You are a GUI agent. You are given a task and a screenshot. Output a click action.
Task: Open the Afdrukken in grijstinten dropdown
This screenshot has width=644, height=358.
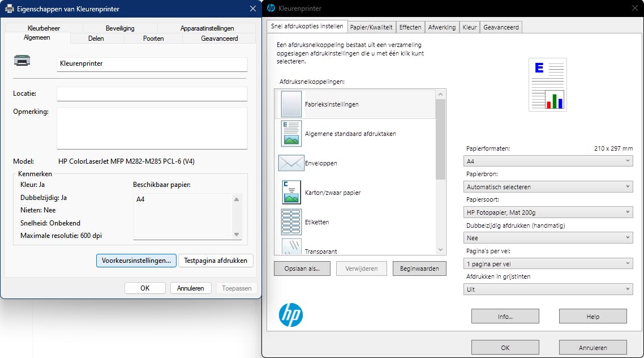tap(548, 289)
